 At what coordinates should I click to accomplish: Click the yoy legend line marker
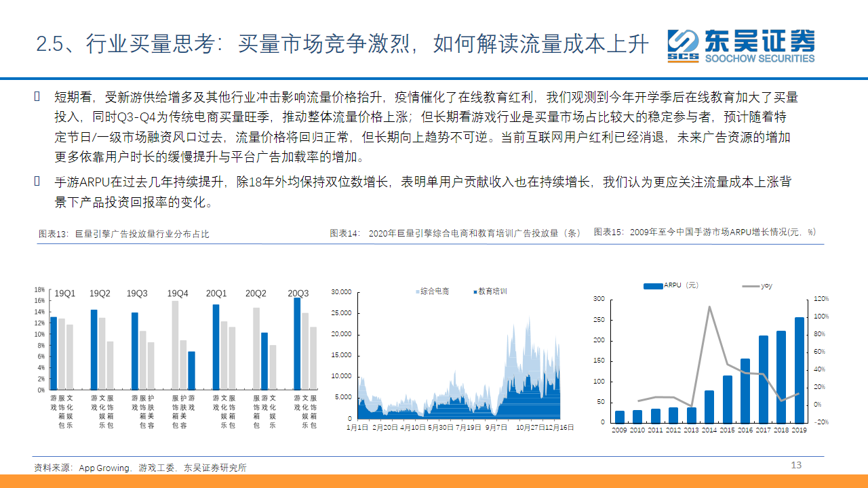[x=751, y=286]
